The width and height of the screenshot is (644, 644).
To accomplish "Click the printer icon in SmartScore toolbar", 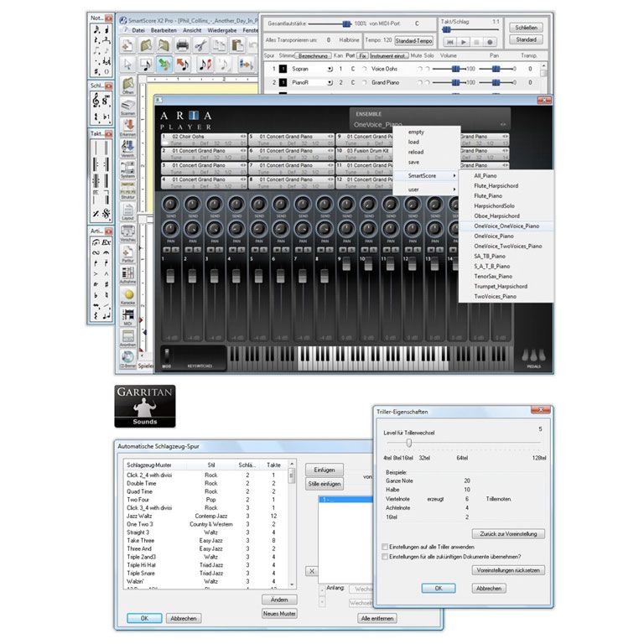I will pos(182,44).
